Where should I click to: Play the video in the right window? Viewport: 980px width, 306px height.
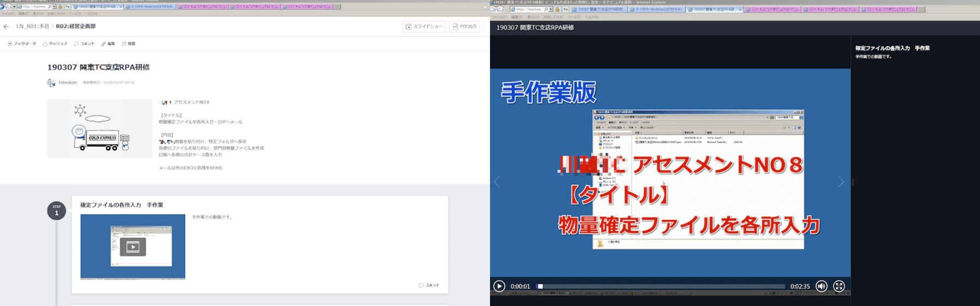[x=499, y=286]
